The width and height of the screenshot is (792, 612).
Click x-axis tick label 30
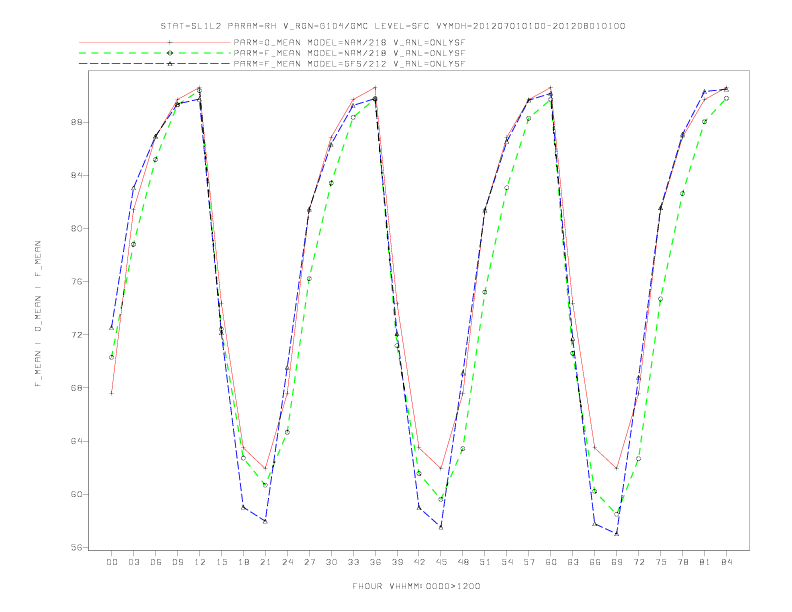(331, 562)
